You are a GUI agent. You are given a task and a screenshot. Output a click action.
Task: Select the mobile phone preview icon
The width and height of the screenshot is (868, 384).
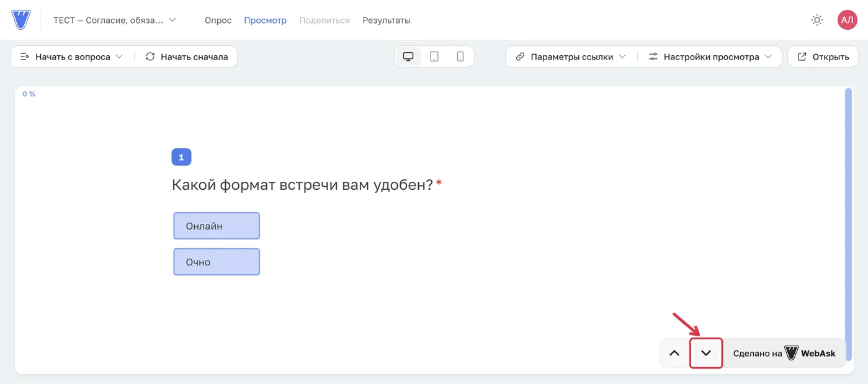pos(460,56)
